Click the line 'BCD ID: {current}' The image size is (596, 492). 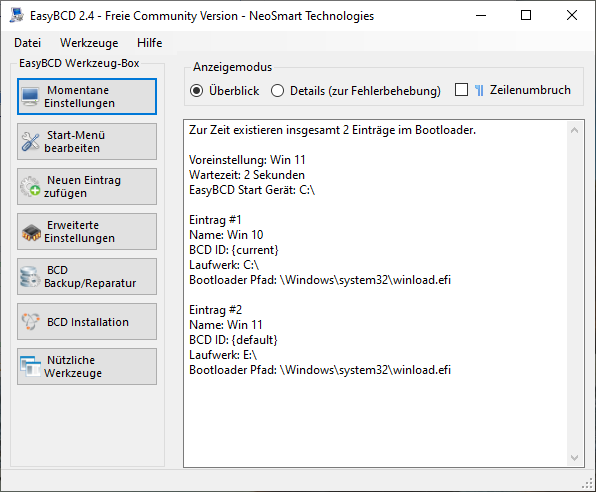pyautogui.click(x=234, y=250)
